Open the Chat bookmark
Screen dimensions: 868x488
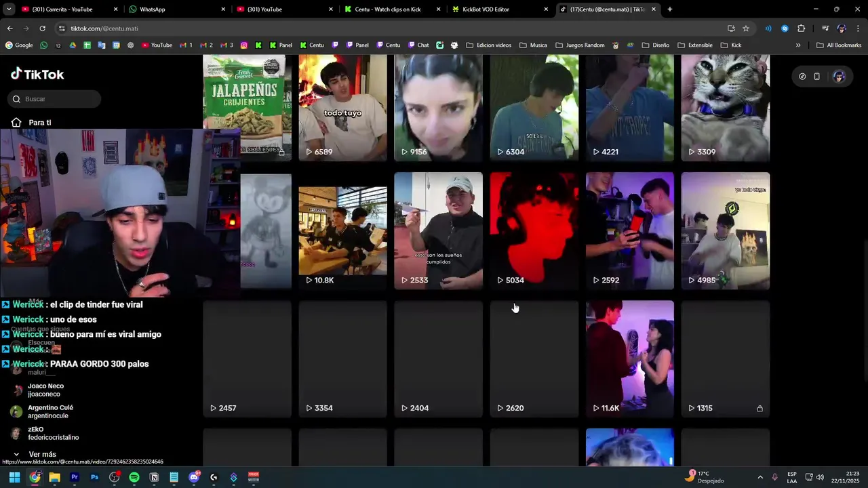[418, 45]
